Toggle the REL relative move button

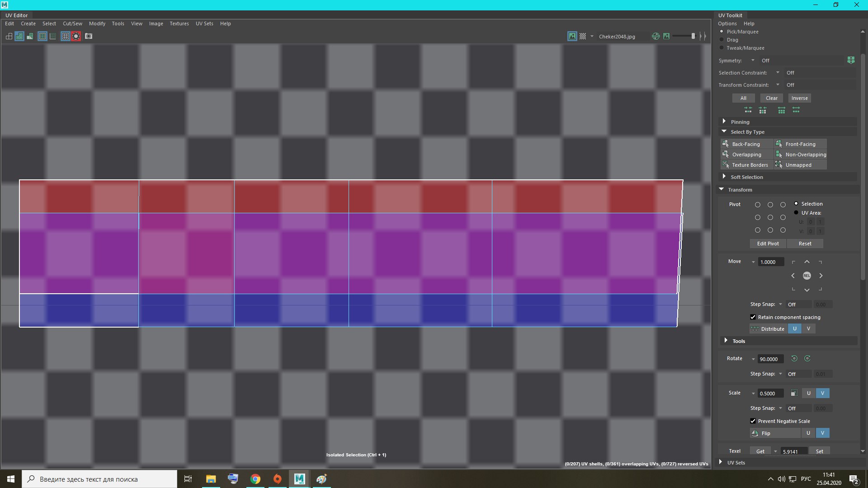(807, 276)
